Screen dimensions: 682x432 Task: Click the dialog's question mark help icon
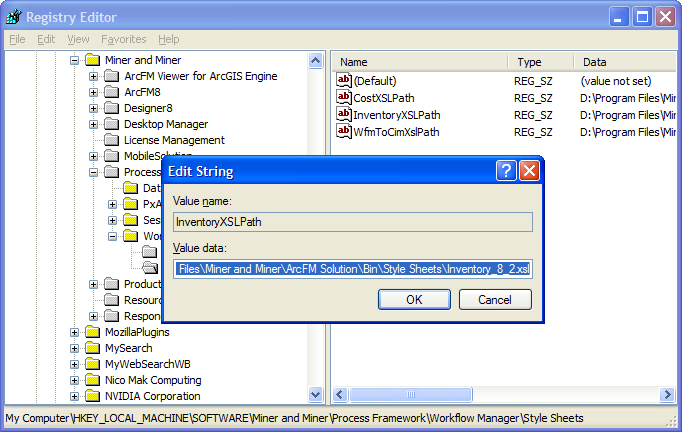(507, 171)
